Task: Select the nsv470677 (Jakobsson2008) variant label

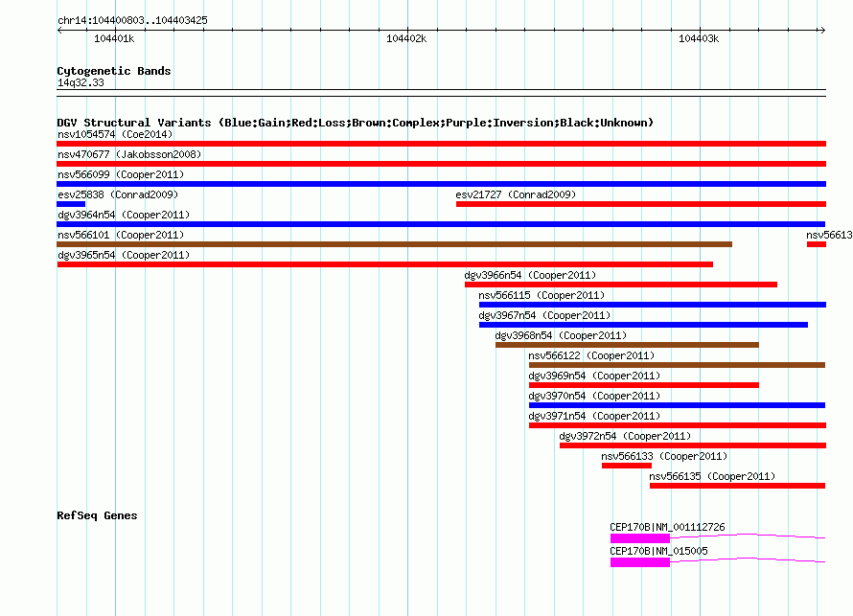Action: coord(129,154)
